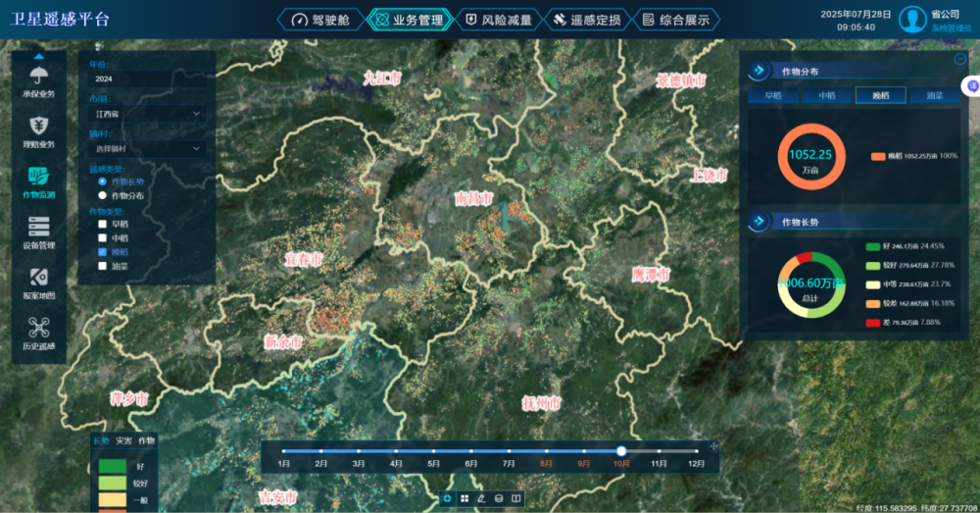The width and height of the screenshot is (980, 513).
Task: Click the 较好 light-green legend swatch in 作物长势
Action: [873, 266]
